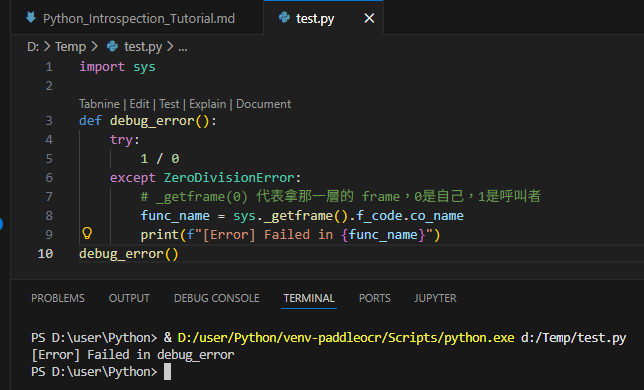
Task: Click 'co_name' attribute on line 8
Action: [x=437, y=216]
